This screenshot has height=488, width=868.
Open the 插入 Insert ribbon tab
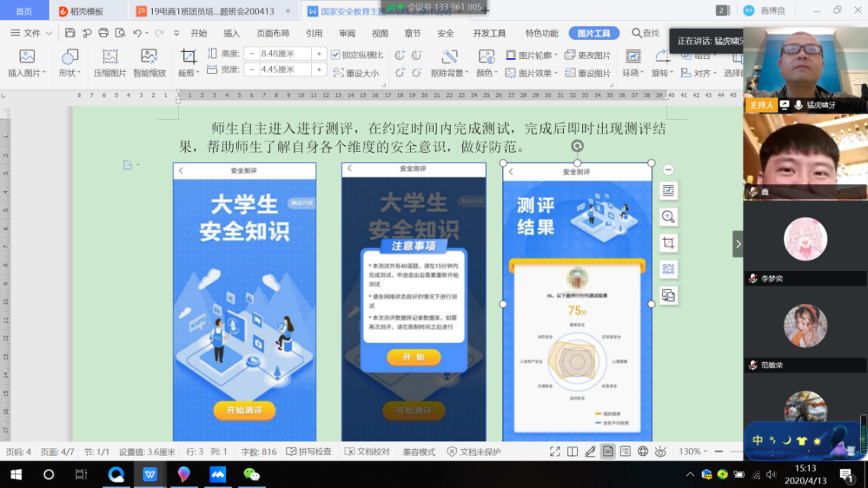point(232,33)
